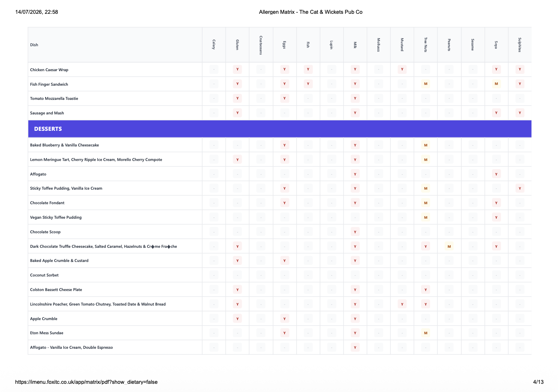The image size is (558, 392).
Task: Select the 'Sausage and Mash' dish name
Action: pyautogui.click(x=47, y=113)
